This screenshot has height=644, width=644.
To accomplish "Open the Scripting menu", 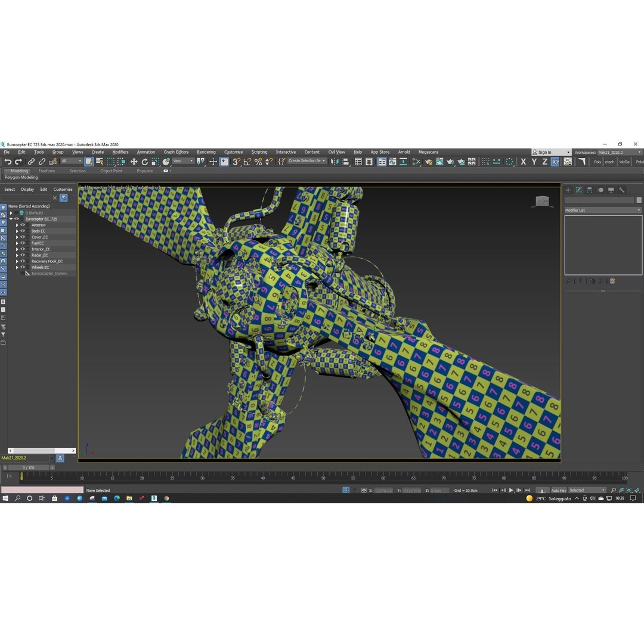I will click(259, 152).
